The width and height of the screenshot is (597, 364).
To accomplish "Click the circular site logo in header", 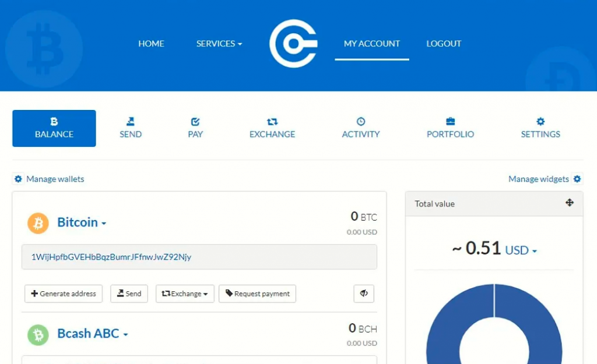I will click(293, 44).
